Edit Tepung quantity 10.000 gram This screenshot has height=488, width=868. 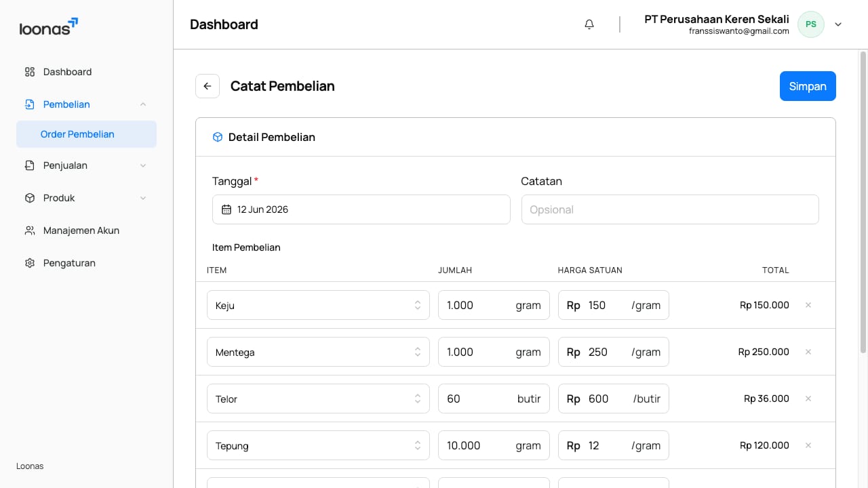tap(494, 445)
